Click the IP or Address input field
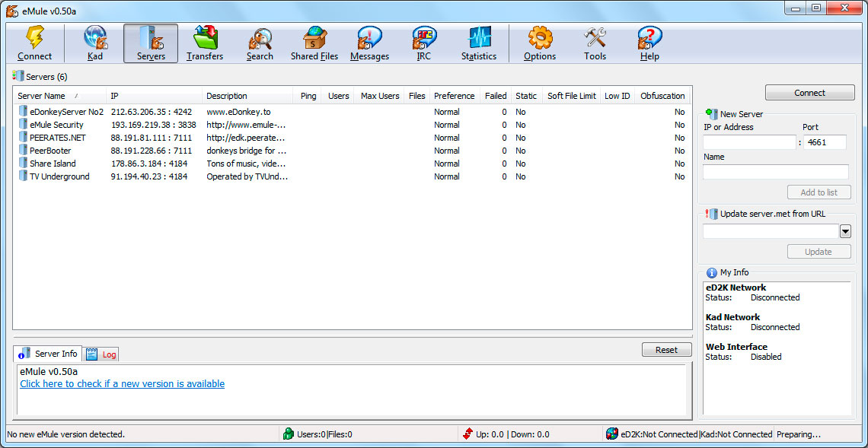Viewport: 868px width, 448px height. click(x=749, y=142)
